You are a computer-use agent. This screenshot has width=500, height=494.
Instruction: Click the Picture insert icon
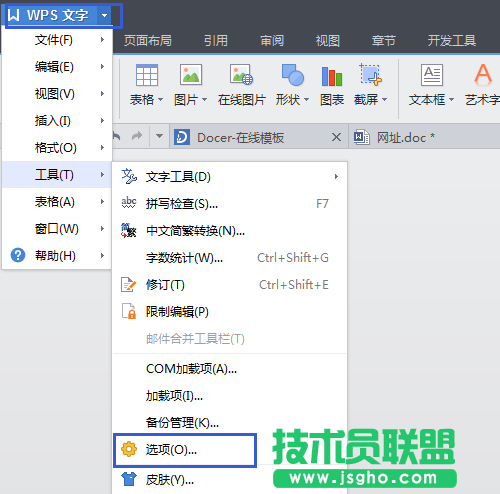coord(191,74)
